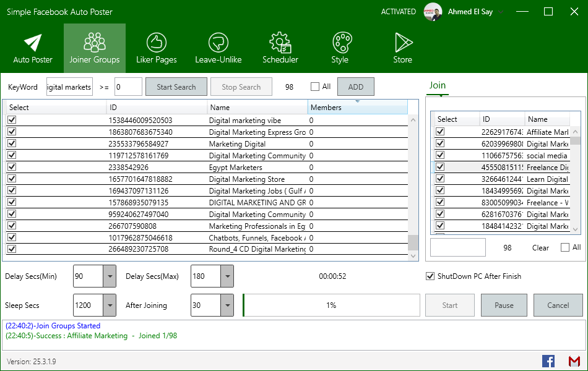Image resolution: width=588 pixels, height=371 pixels.
Task: Uncheck Affiliate Marketing row in Join list
Action: click(440, 132)
